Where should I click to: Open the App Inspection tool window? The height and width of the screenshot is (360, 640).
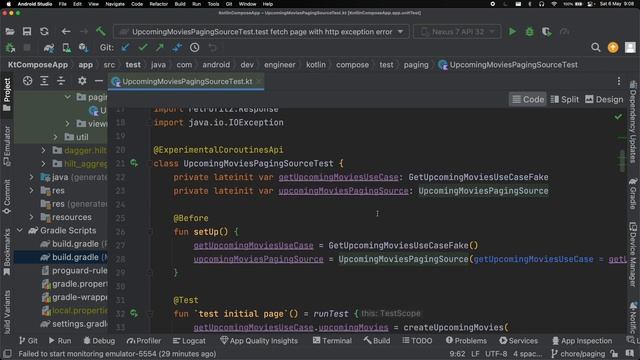(x=582, y=340)
